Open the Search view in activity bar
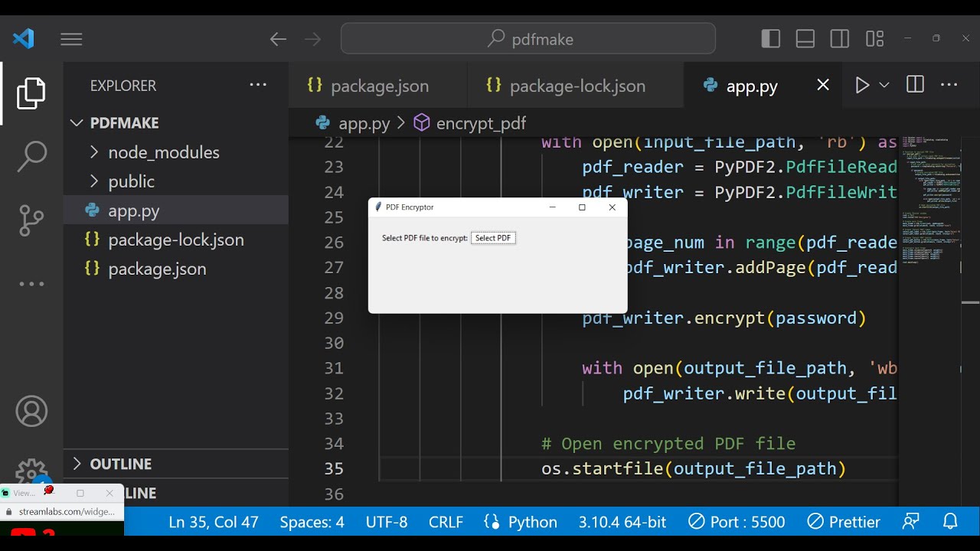The image size is (980, 551). pos(31,156)
